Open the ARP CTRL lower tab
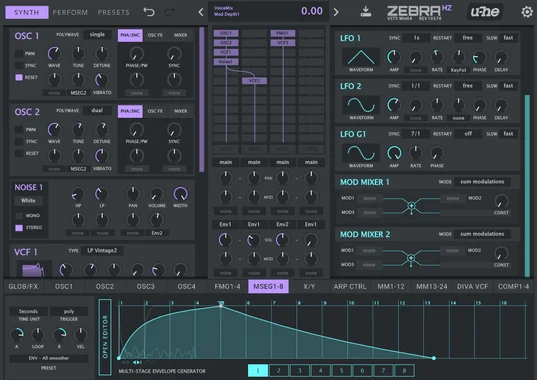537x380 pixels. pyautogui.click(x=350, y=287)
